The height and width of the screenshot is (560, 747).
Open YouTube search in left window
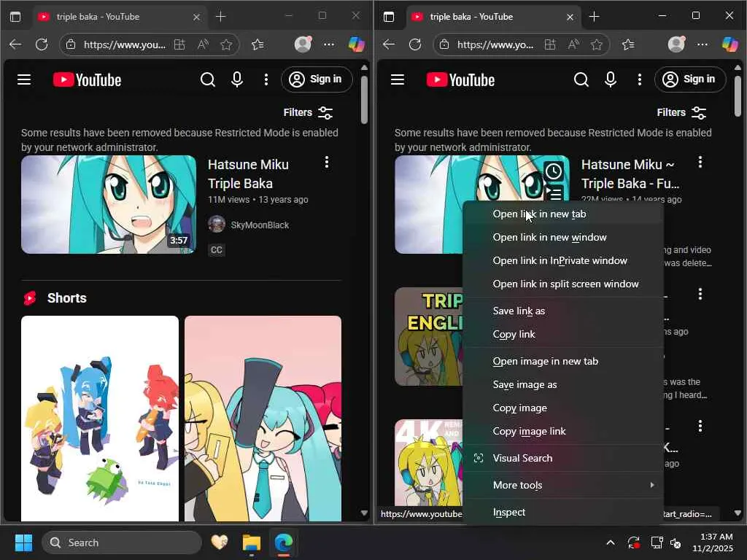[x=208, y=79]
